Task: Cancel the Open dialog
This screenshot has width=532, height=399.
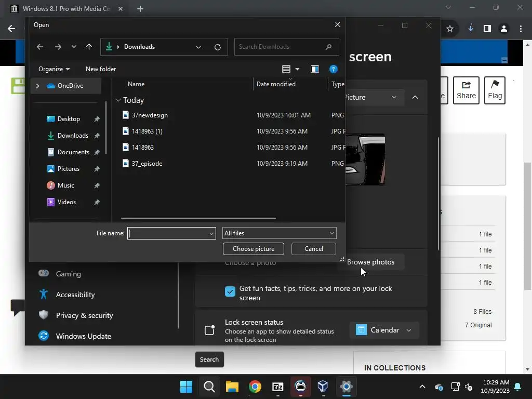Action: pyautogui.click(x=313, y=249)
